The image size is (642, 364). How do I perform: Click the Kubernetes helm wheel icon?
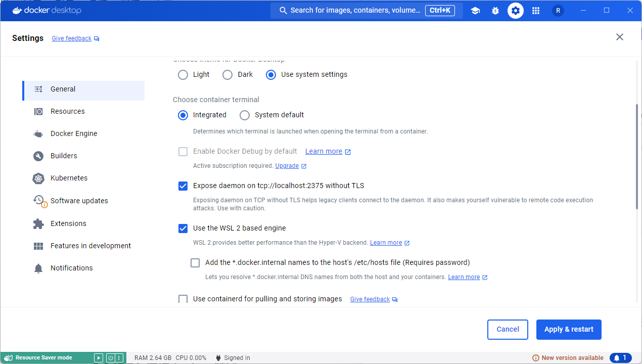click(38, 178)
